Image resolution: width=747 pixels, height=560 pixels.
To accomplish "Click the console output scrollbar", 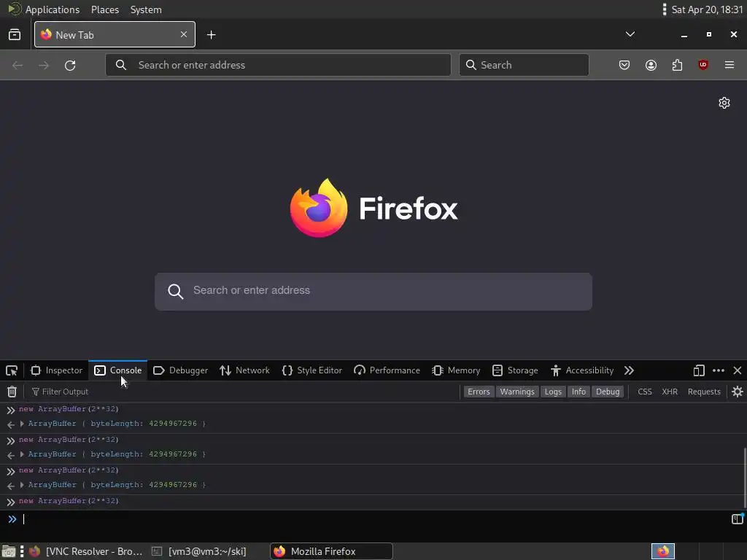I will point(745,478).
